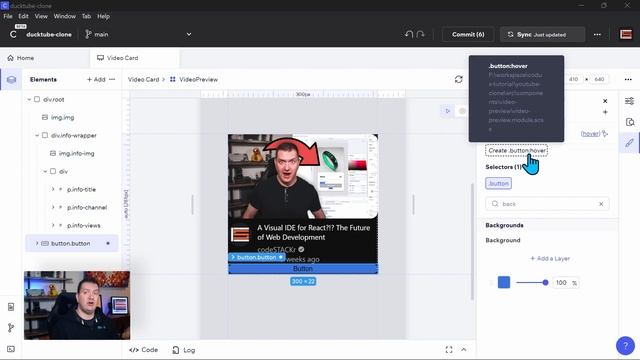This screenshot has width=640, height=360.
Task: Open the Help menu
Action: (103, 16)
